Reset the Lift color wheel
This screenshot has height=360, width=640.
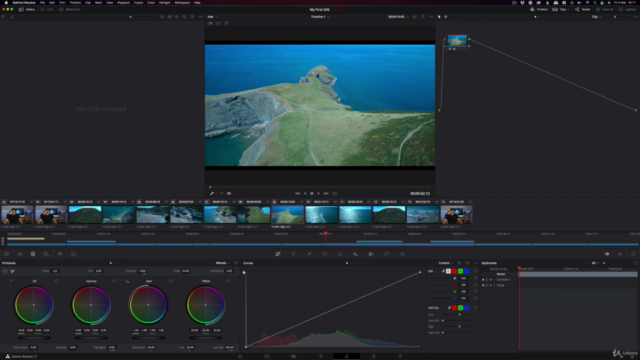[x=57, y=281]
